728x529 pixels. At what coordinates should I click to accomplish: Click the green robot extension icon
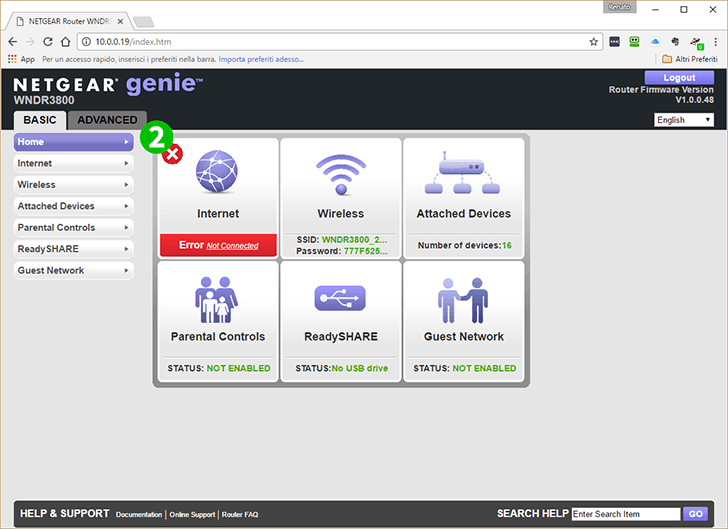[634, 42]
